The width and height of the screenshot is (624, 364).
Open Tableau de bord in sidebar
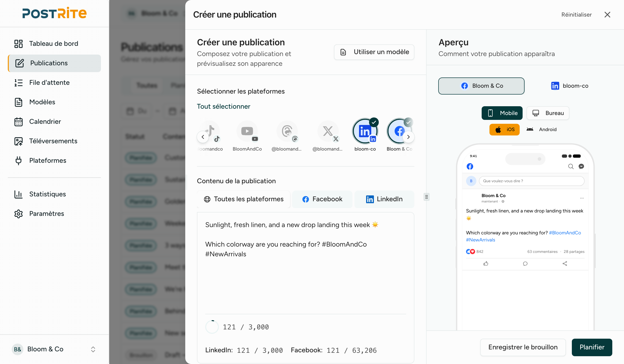tap(54, 44)
